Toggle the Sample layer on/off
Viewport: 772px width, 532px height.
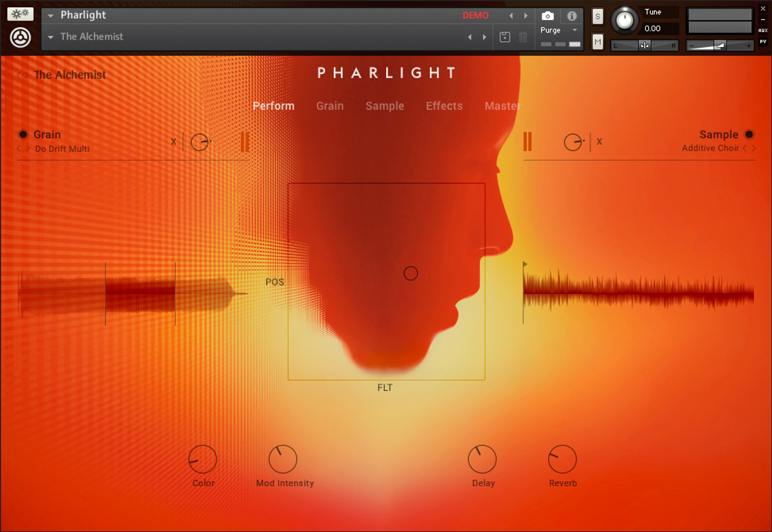point(749,134)
